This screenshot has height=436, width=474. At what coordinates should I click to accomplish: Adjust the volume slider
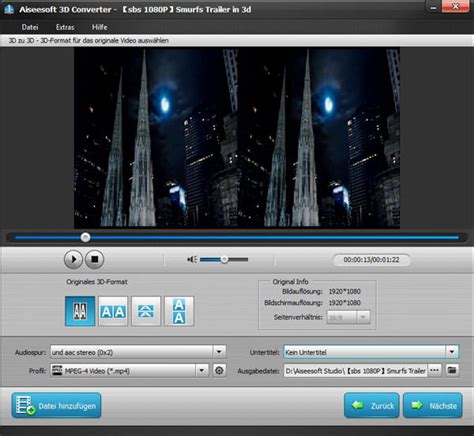point(224,259)
